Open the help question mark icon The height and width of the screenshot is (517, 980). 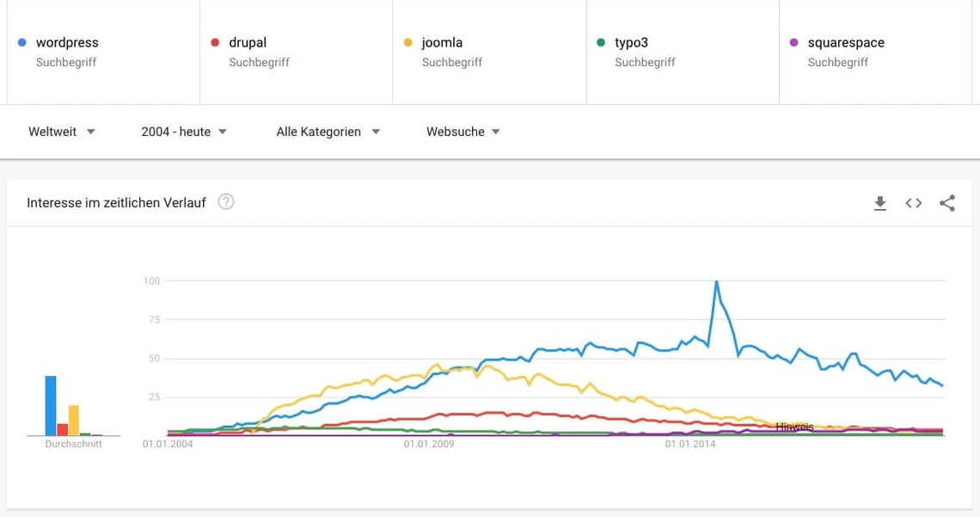(x=226, y=202)
